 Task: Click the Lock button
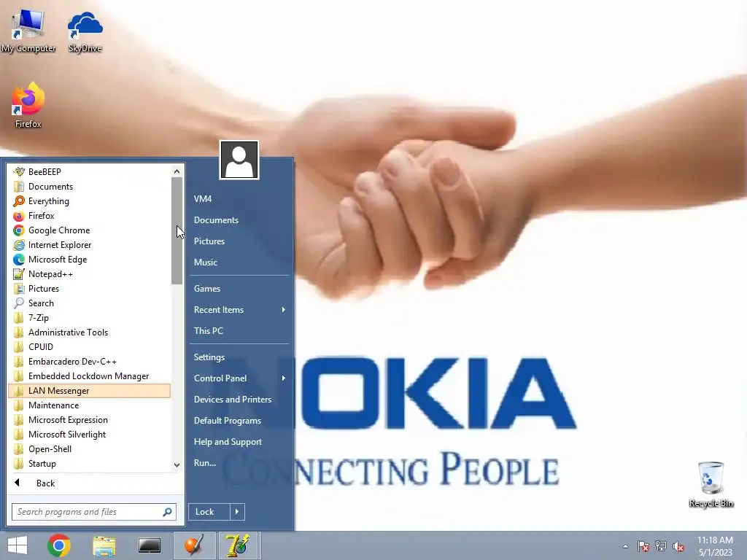click(209, 512)
